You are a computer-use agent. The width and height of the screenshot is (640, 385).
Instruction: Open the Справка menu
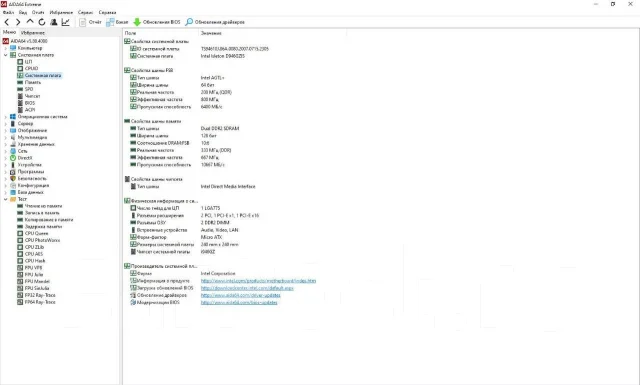point(107,12)
